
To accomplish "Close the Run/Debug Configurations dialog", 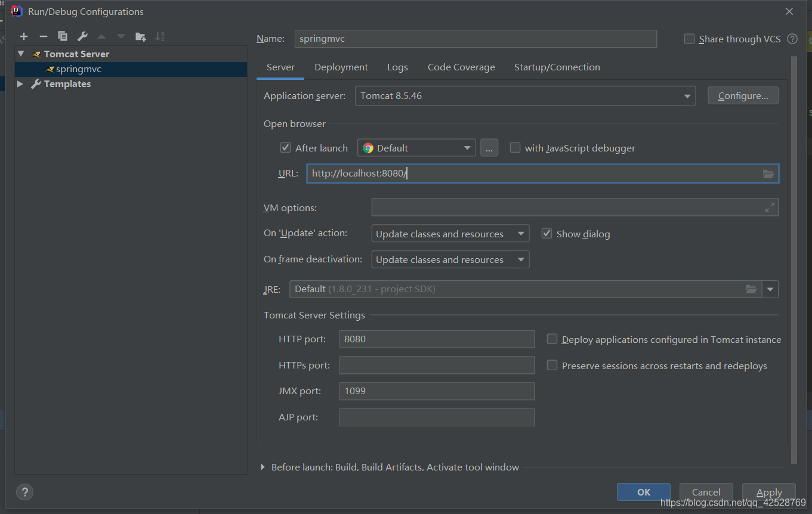I will 789,11.
